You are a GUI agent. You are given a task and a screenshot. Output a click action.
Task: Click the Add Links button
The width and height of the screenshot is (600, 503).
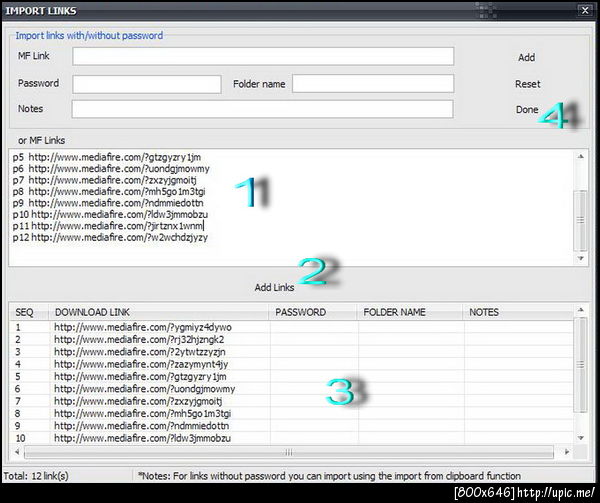[274, 287]
